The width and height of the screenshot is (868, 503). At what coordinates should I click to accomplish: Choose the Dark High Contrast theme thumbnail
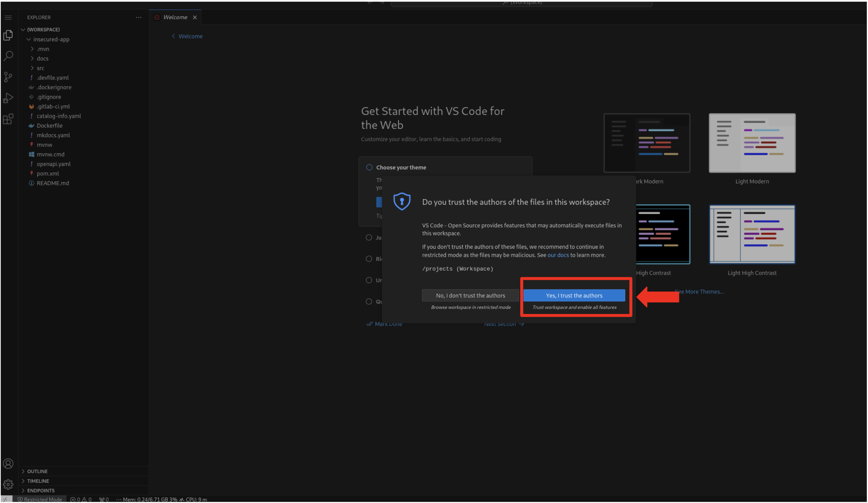click(663, 234)
